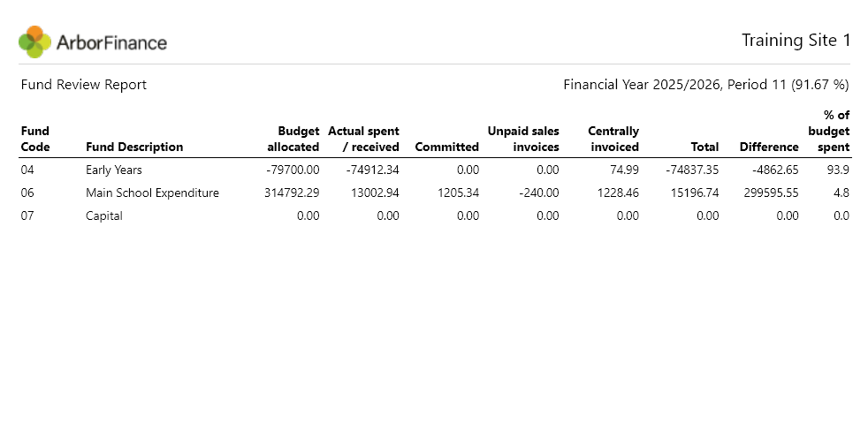Click the Committed column header
Screen dimensions: 868x431
click(446, 147)
